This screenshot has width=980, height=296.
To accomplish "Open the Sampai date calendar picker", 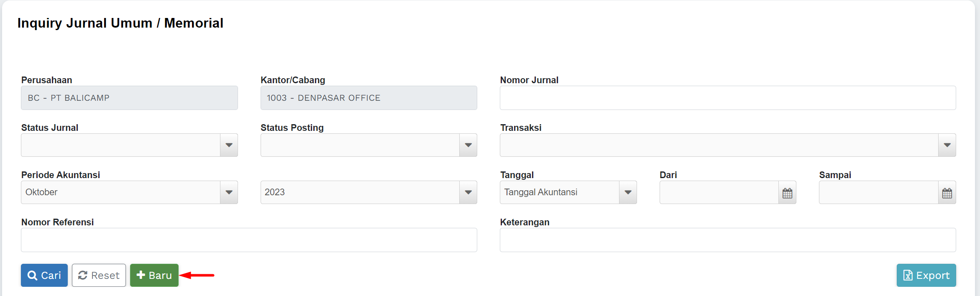I will [947, 193].
